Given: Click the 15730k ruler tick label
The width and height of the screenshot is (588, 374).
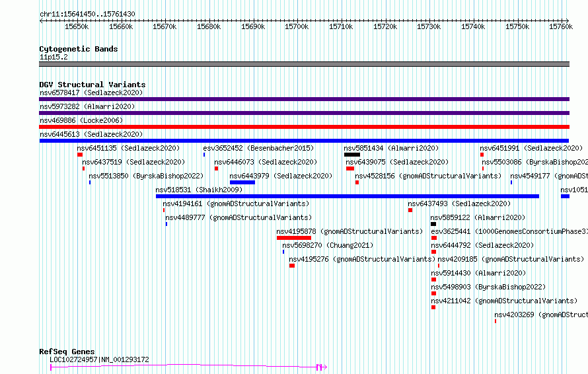Looking at the screenshot, I should tap(429, 26).
